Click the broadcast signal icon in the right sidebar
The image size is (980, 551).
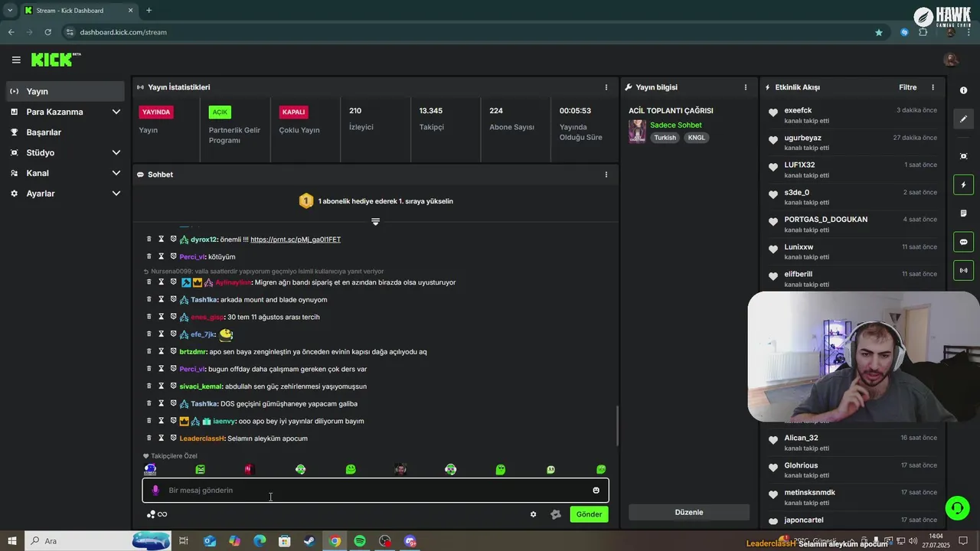(963, 270)
